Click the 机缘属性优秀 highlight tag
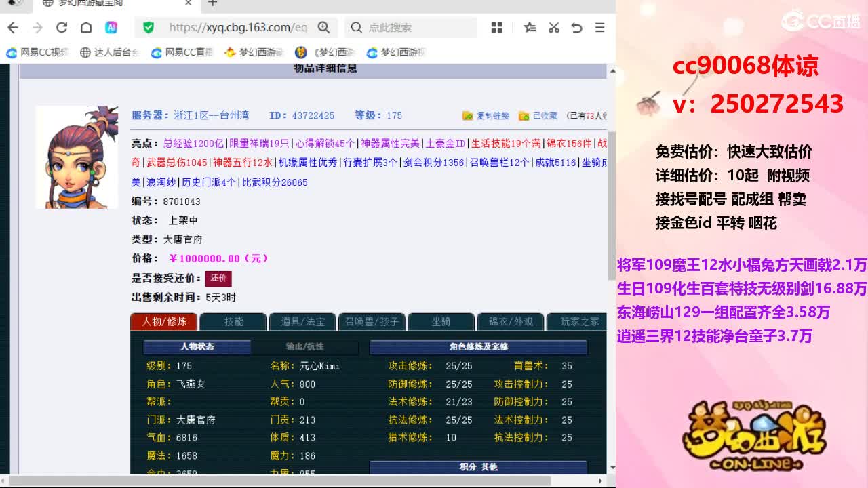 tap(308, 163)
